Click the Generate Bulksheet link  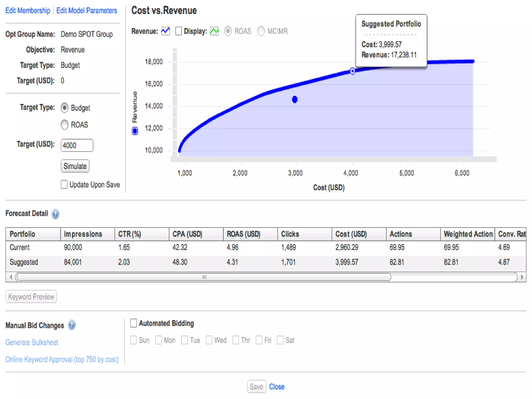click(x=32, y=342)
